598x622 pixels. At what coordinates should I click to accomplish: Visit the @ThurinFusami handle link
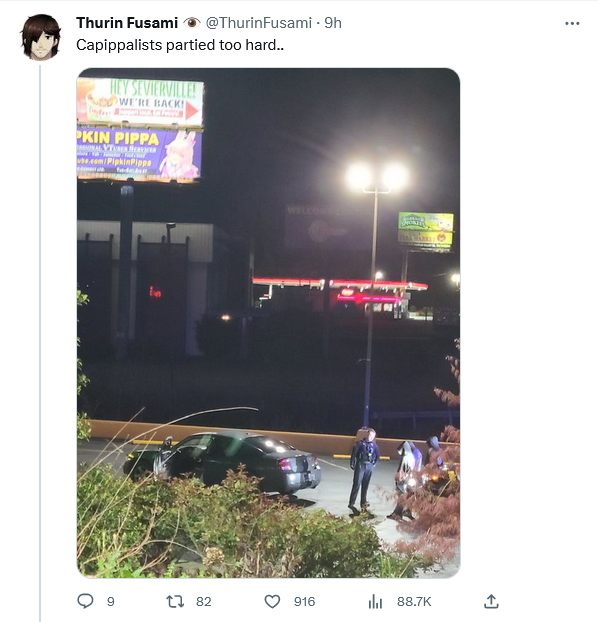[x=258, y=23]
